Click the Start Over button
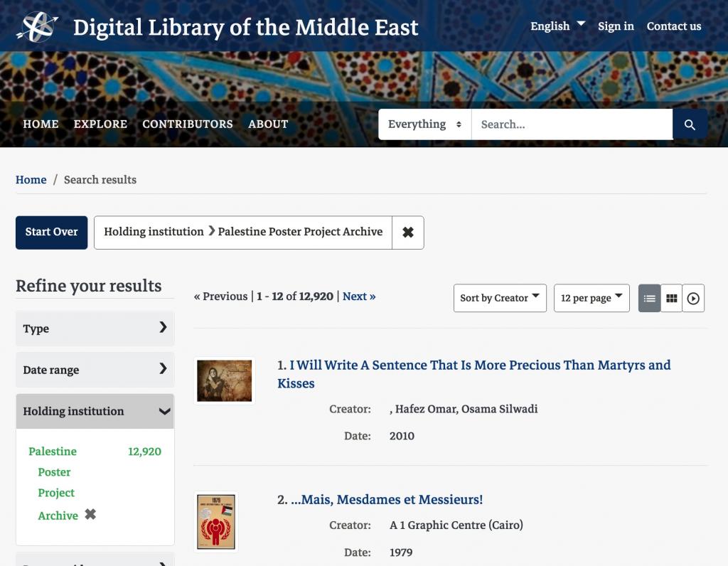This screenshot has height=566, width=728. 51,232
